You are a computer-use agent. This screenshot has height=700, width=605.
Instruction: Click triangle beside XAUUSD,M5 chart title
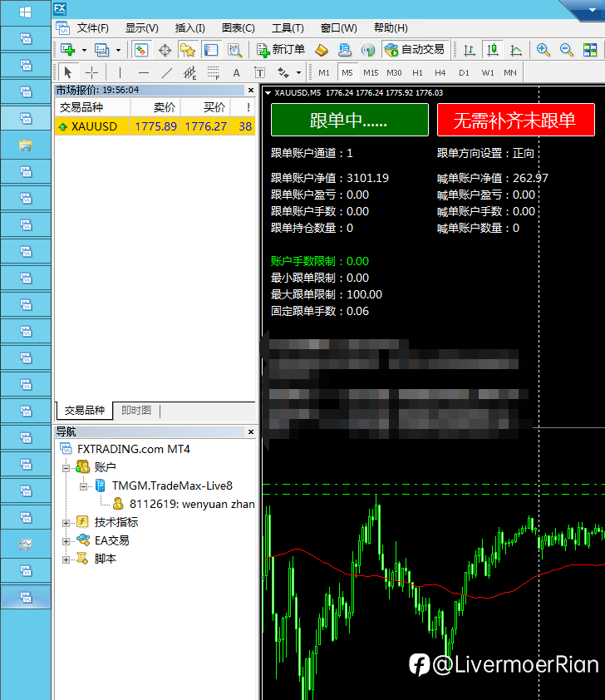268,93
